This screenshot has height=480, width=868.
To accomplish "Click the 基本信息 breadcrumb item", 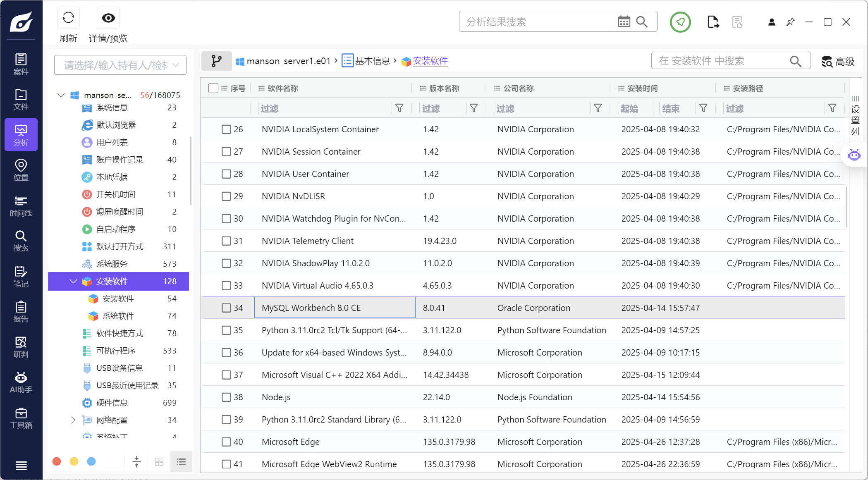I will (372, 61).
